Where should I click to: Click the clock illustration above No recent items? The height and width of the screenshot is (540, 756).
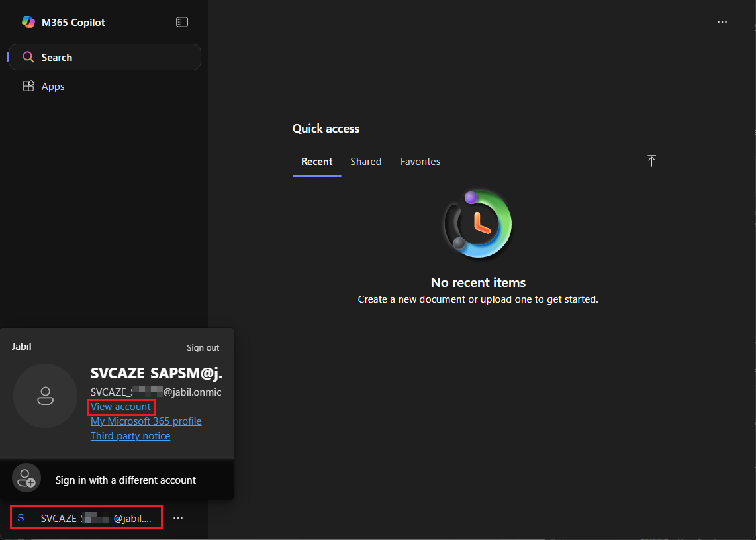[477, 225]
